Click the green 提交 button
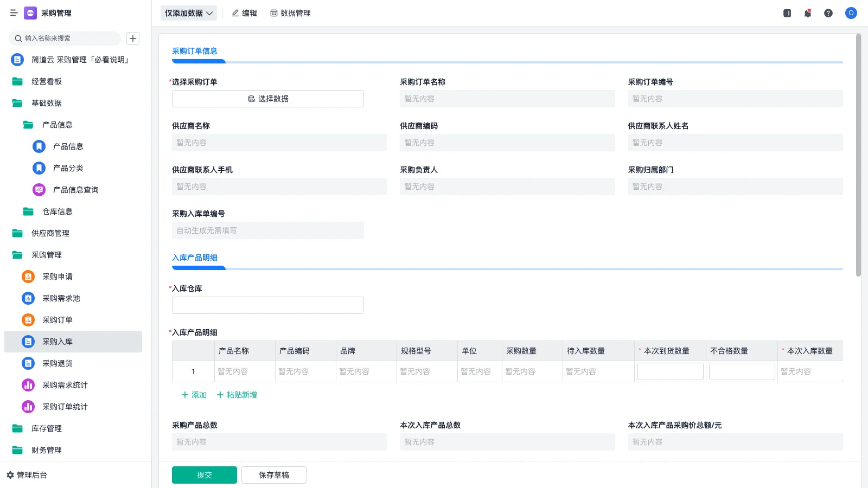Image resolution: width=868 pixels, height=488 pixels. 205,475
